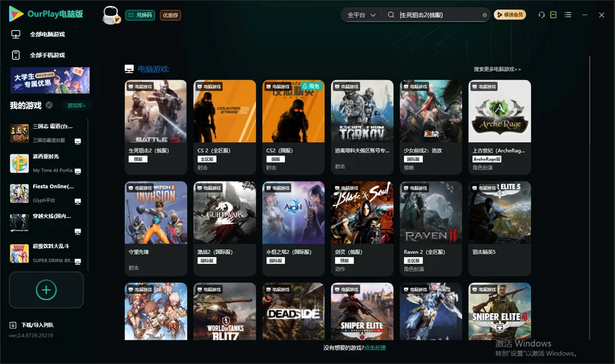This screenshot has width=615, height=364.
Task: Refresh my games with the circular icon
Action: [49, 105]
